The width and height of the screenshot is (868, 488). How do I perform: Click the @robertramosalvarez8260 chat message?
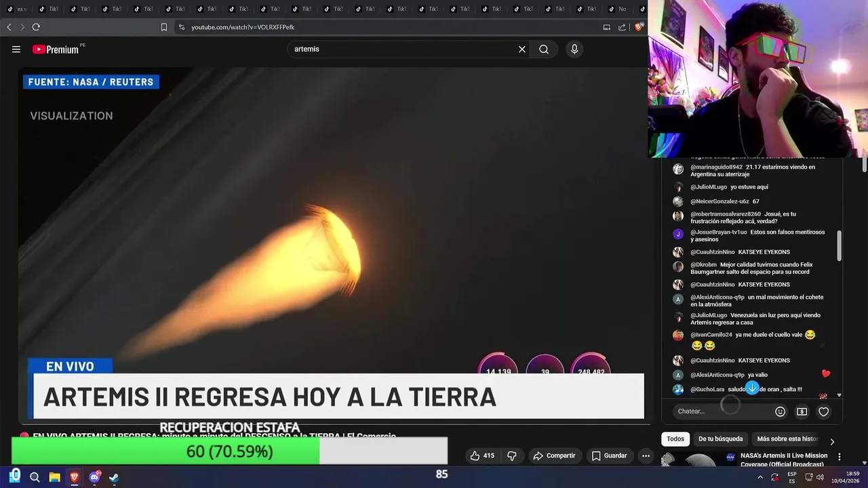click(743, 218)
